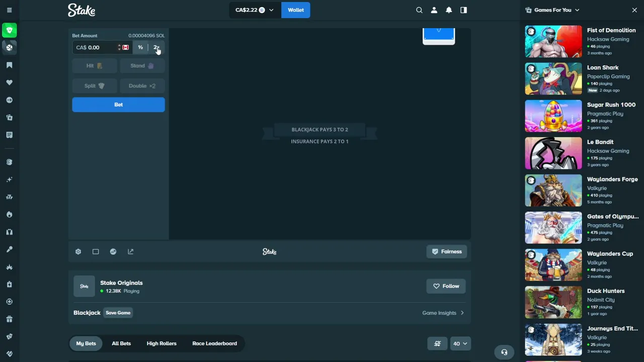Open the hamburger menu in the sidebar
This screenshot has width=644, height=362.
pos(9,10)
